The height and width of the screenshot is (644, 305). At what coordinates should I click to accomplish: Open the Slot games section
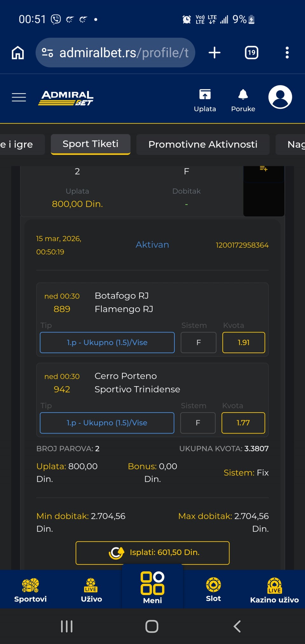(213, 590)
